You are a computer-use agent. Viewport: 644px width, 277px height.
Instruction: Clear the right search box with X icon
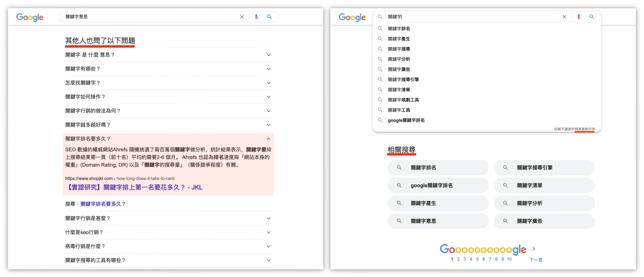tap(564, 17)
